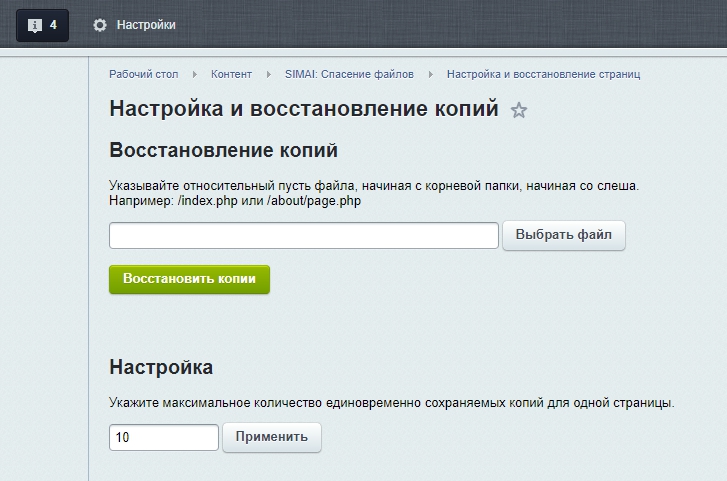Click the Настройка и восстановление копий heading
This screenshot has width=727, height=481.
[x=303, y=109]
